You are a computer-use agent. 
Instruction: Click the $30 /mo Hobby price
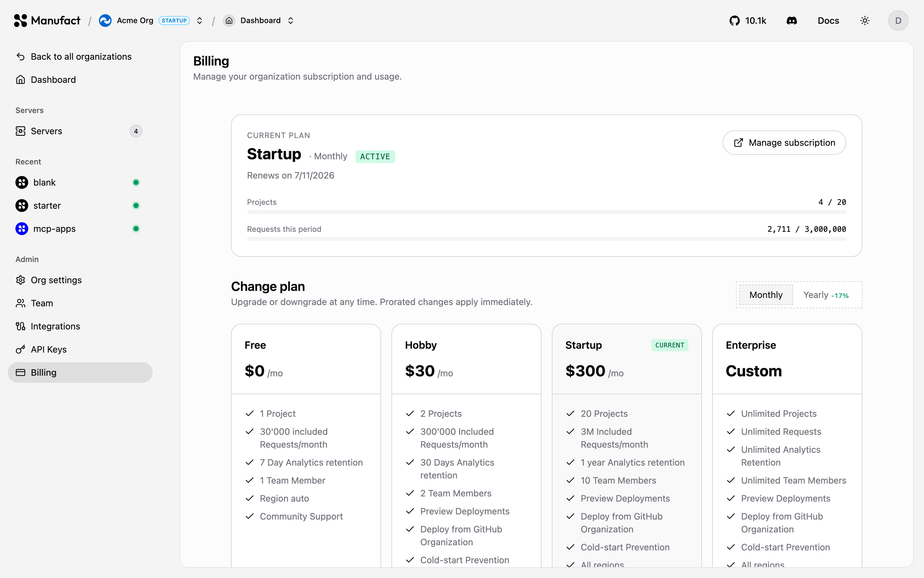click(429, 371)
